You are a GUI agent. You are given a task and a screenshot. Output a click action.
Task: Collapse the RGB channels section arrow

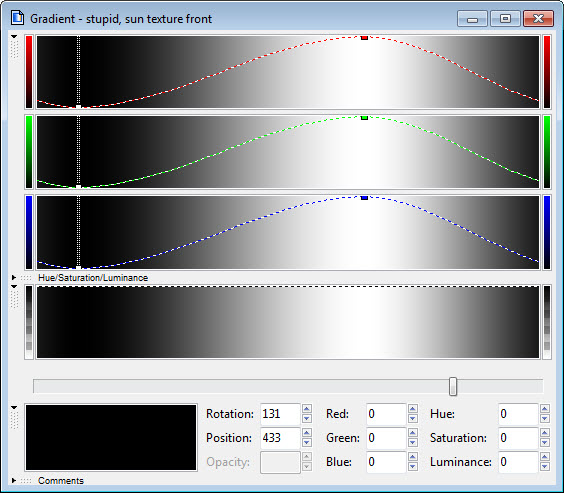coord(14,37)
